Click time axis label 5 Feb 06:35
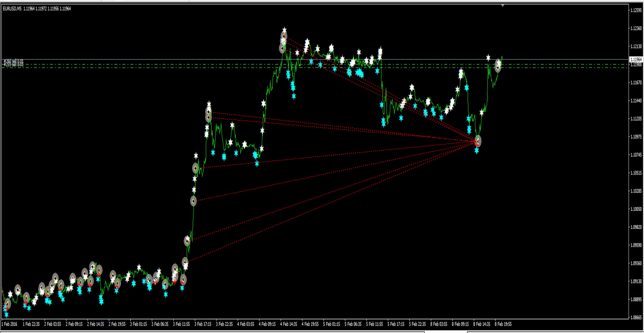 pos(353,324)
